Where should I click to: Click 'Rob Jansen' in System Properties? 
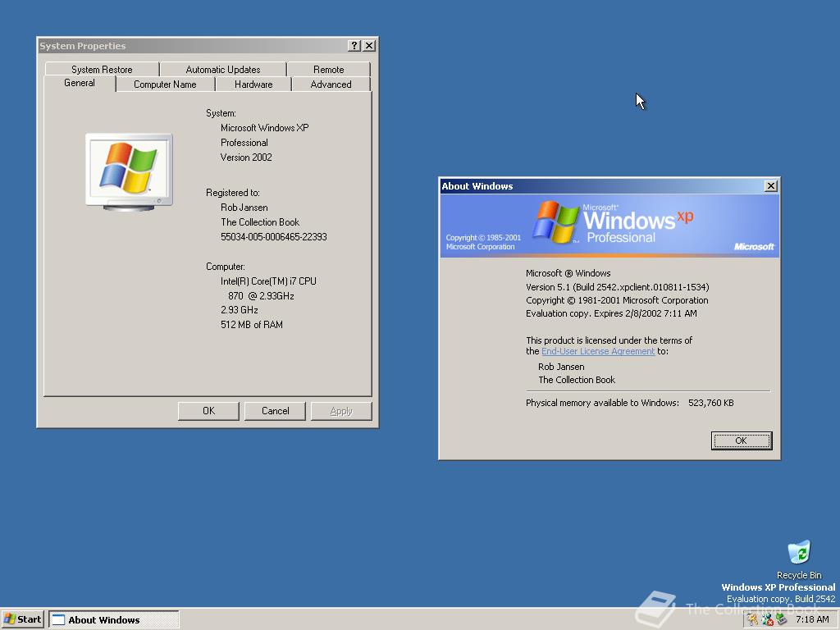coord(244,208)
